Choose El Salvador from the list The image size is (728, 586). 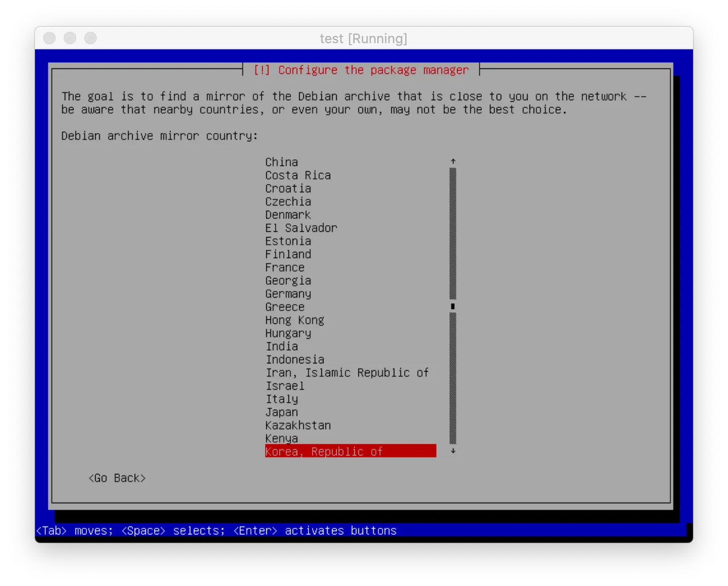(x=301, y=228)
